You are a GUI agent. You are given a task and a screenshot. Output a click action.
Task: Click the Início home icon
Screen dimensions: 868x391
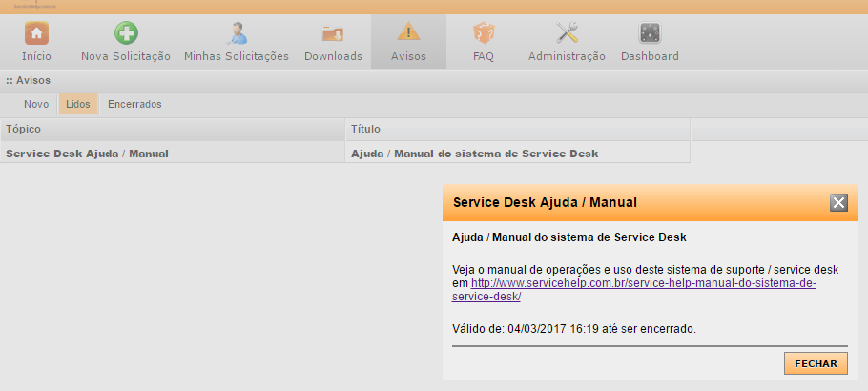tap(36, 33)
